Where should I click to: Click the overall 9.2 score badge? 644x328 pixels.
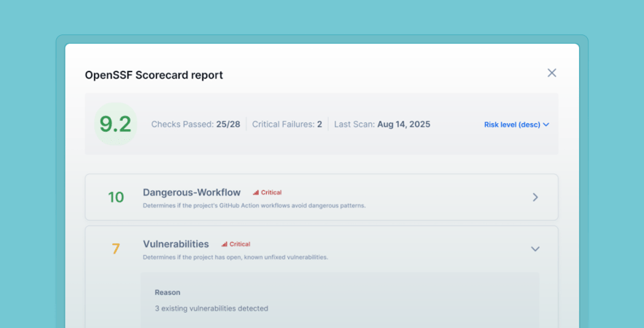click(115, 125)
